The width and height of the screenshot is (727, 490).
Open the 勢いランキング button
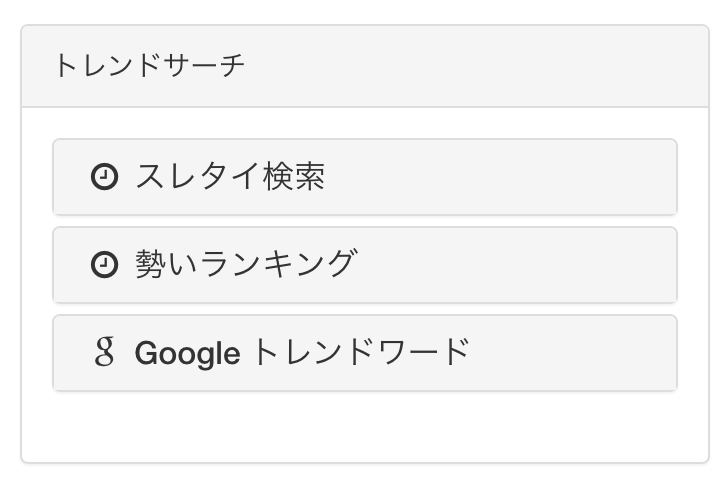(365, 265)
